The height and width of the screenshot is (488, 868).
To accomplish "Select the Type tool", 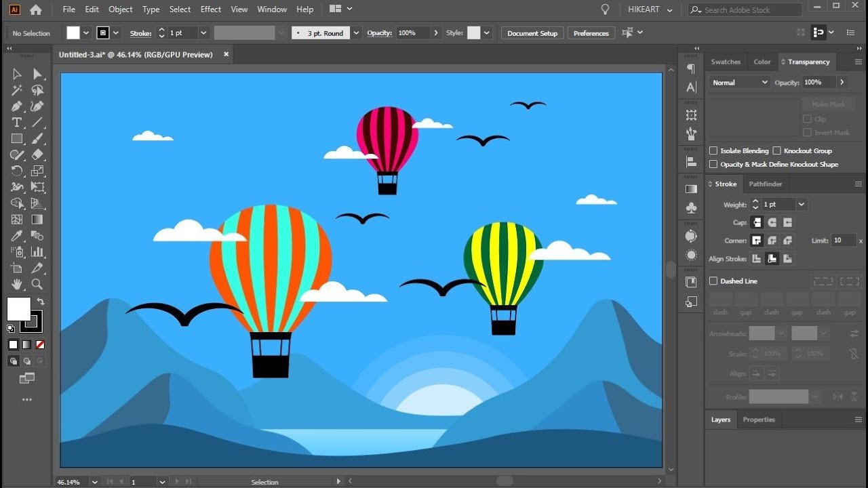I will click(17, 122).
